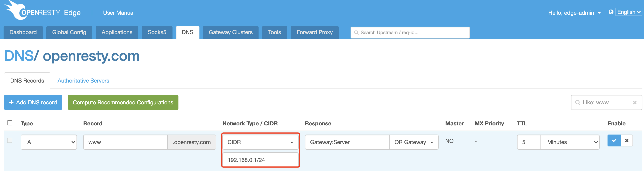
Task: Click the MX Priority column header
Action: click(x=489, y=123)
